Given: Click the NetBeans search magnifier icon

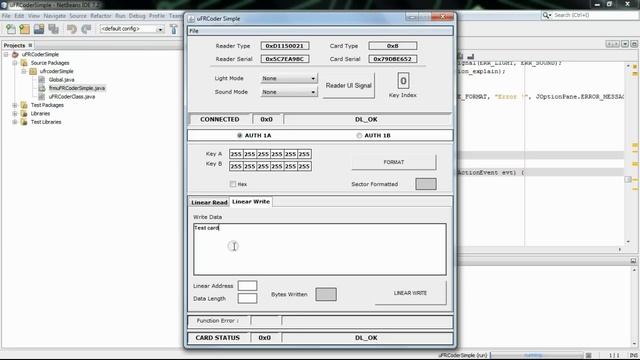Looking at the screenshot, I should (x=546, y=15).
